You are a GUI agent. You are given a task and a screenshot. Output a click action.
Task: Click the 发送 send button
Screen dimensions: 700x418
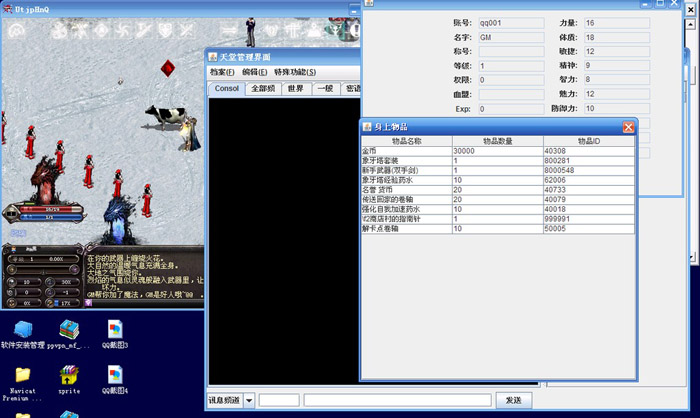coord(513,400)
